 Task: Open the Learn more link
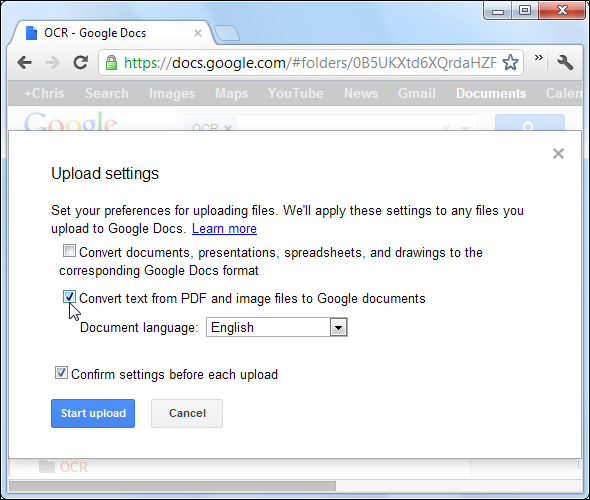click(224, 229)
